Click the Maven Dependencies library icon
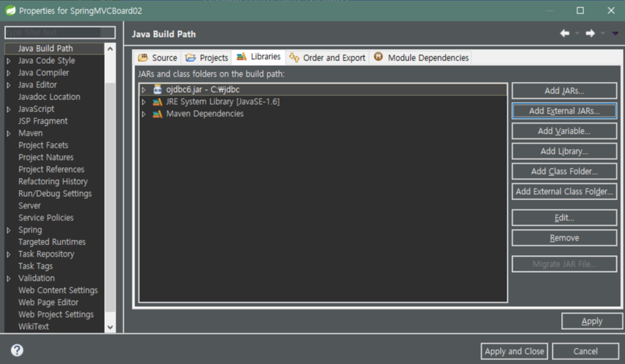The height and width of the screenshot is (364, 625). [157, 114]
